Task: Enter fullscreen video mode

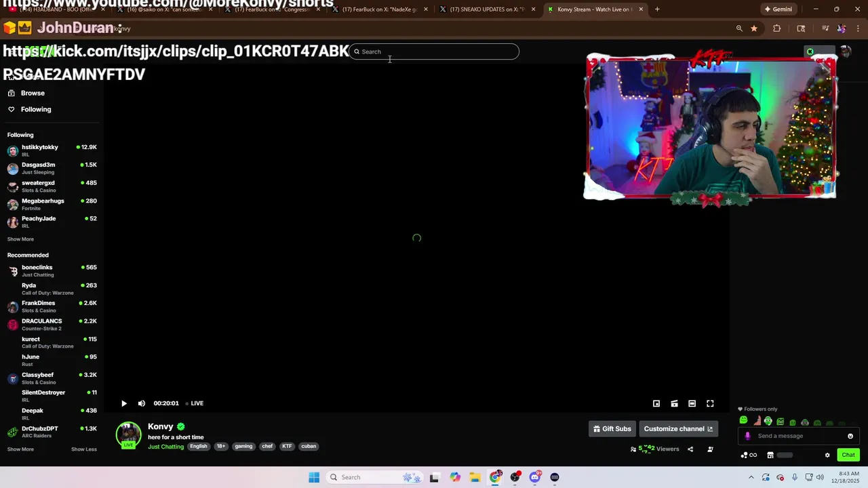Action: 710,403
